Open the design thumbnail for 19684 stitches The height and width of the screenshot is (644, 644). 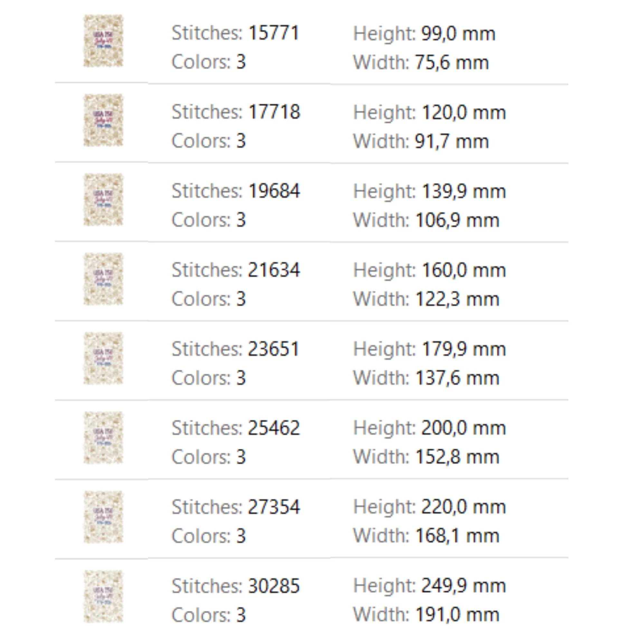[103, 199]
